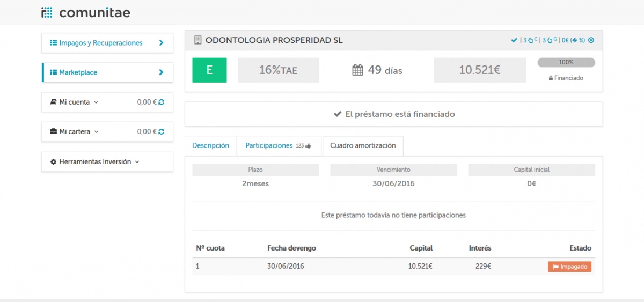The height and width of the screenshot is (302, 644).
Task: Open the Participaciones tab
Action: 269,145
